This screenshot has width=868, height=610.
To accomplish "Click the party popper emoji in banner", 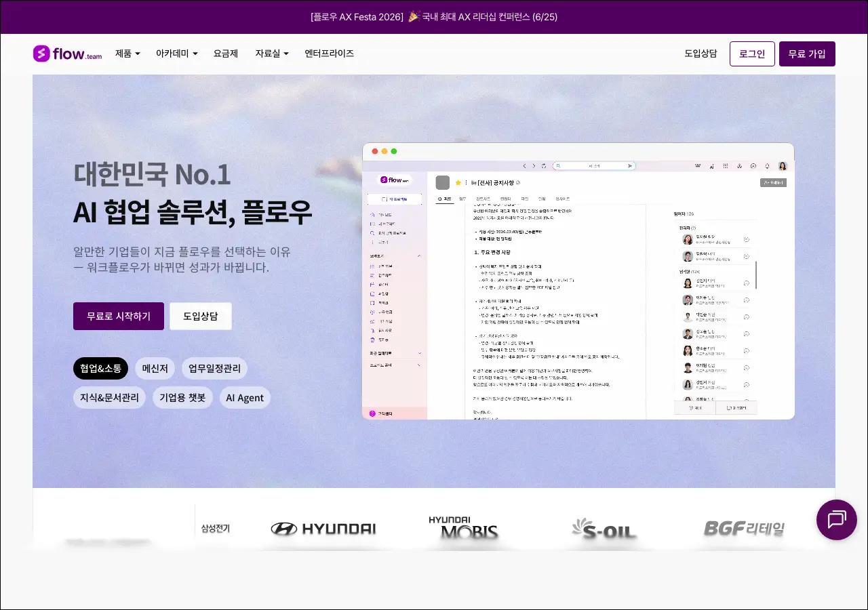I will pos(414,17).
